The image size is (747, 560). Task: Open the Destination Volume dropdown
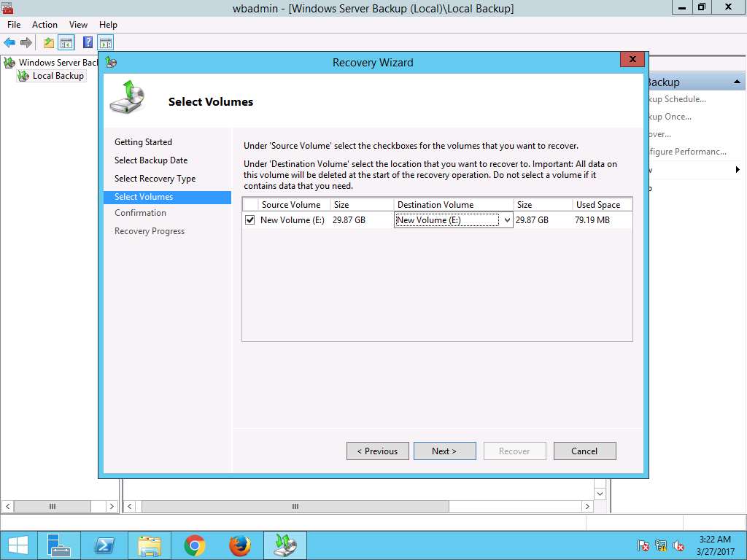point(507,220)
